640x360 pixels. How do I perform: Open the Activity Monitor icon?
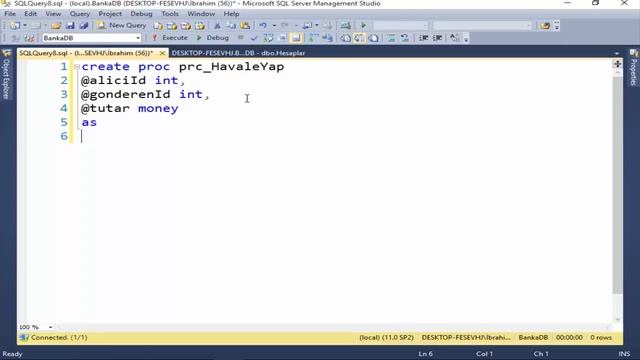pyautogui.click(x=345, y=25)
